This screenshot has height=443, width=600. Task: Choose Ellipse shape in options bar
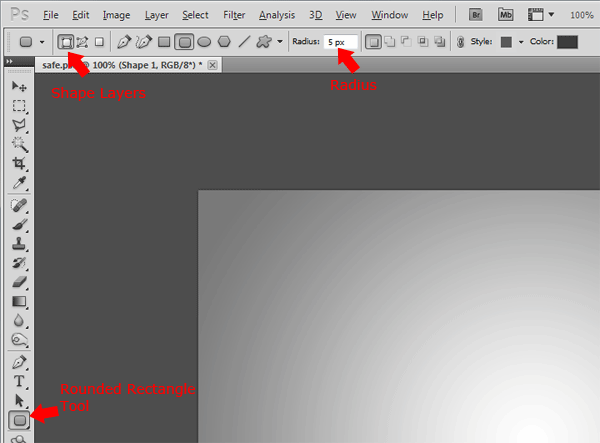tap(204, 41)
